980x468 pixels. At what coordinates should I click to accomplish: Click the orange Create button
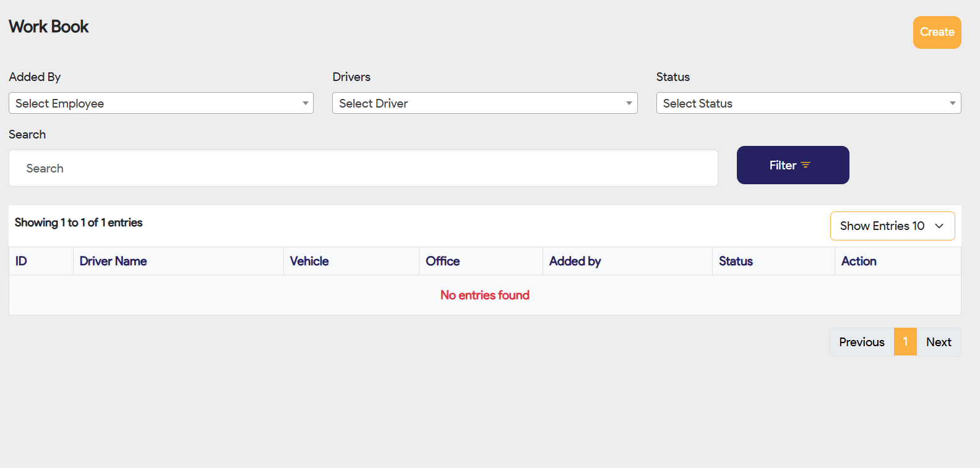tap(937, 32)
